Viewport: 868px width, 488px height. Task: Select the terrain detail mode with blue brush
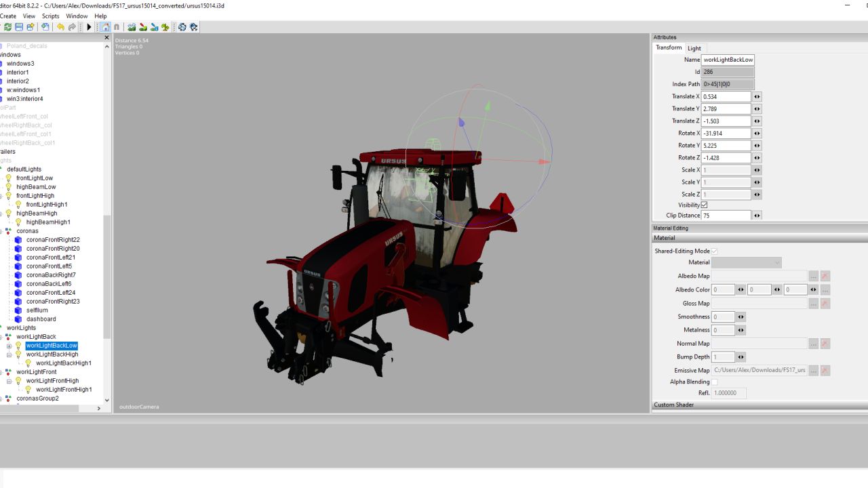tap(155, 27)
